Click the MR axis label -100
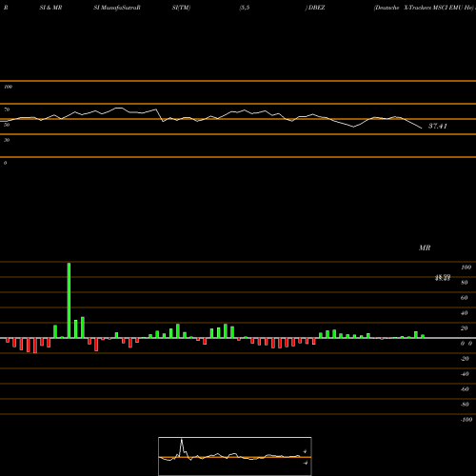Screen dimensions: 476x476 [466, 420]
